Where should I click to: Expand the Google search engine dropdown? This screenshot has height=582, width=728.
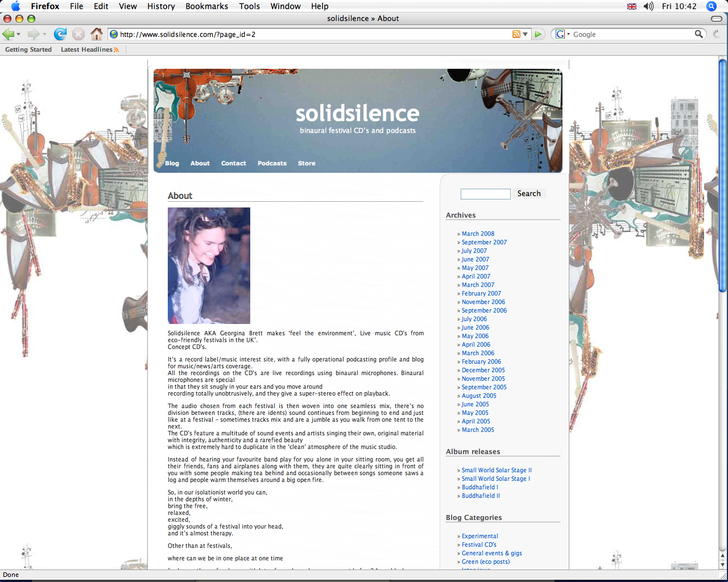pos(562,34)
